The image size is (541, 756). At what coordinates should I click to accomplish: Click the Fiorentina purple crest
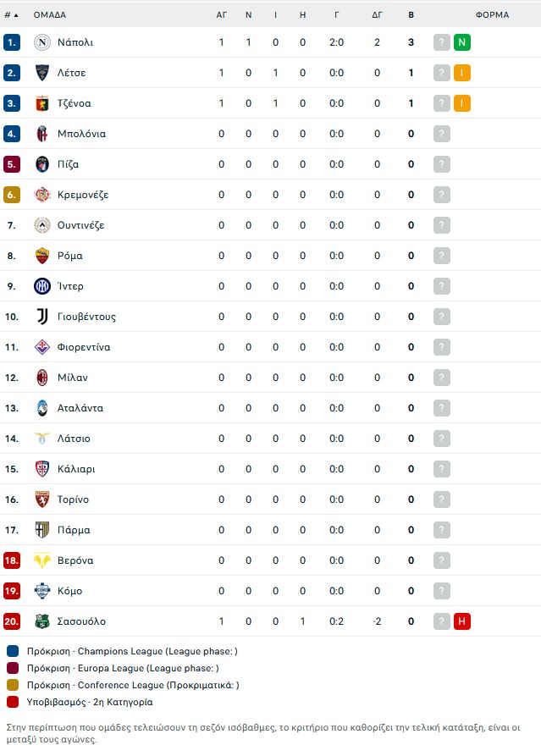tap(42, 347)
